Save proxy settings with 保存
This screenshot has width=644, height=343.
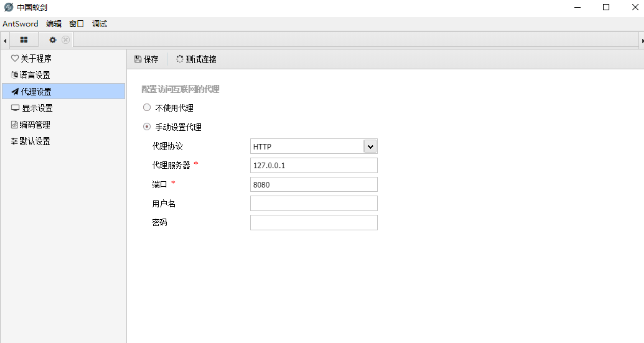pyautogui.click(x=147, y=59)
